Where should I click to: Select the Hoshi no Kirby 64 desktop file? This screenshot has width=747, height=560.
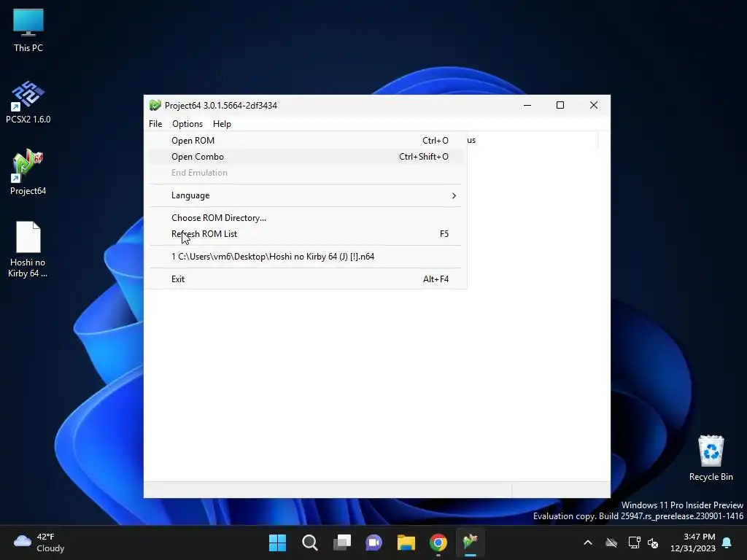click(x=28, y=249)
